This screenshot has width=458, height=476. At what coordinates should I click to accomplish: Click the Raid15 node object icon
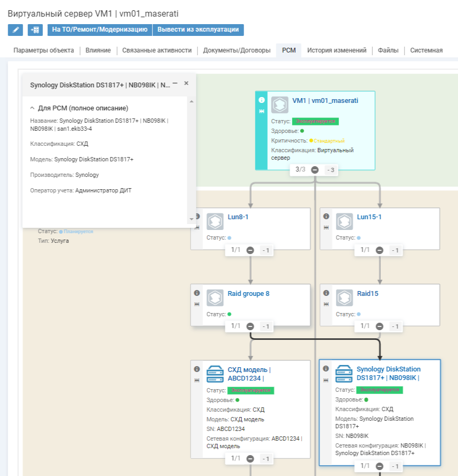344,297
